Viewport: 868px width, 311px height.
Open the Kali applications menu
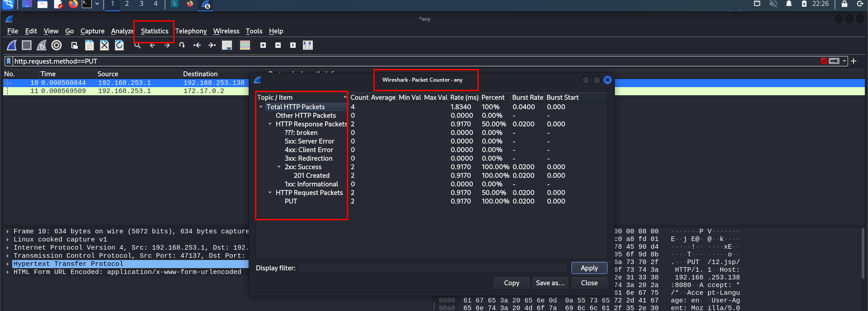[9, 5]
